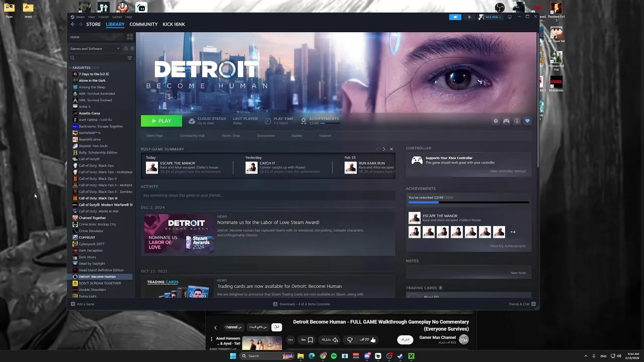
Task: Open the Community Hub link
Action: click(192, 136)
